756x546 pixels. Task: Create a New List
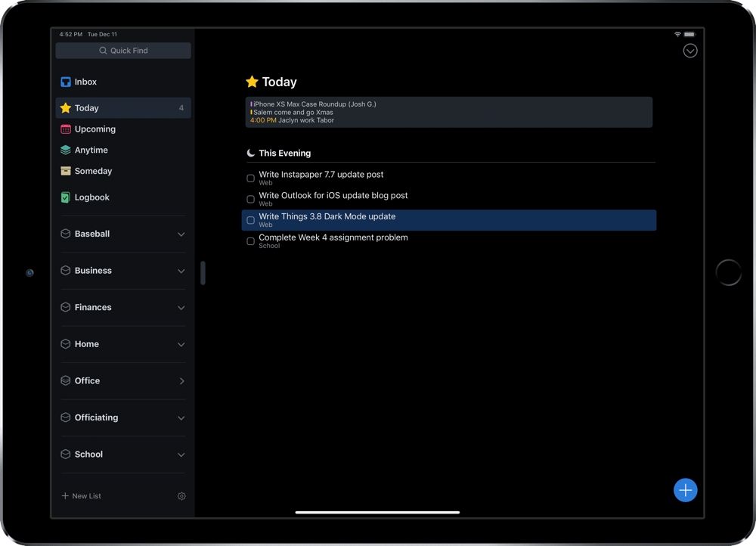pyautogui.click(x=82, y=496)
